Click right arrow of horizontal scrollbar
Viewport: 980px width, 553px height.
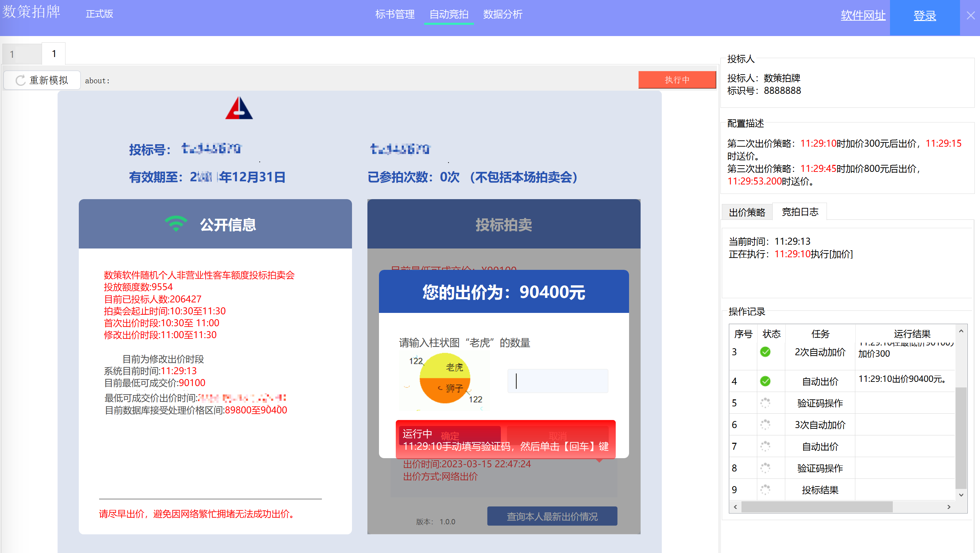[x=949, y=507]
